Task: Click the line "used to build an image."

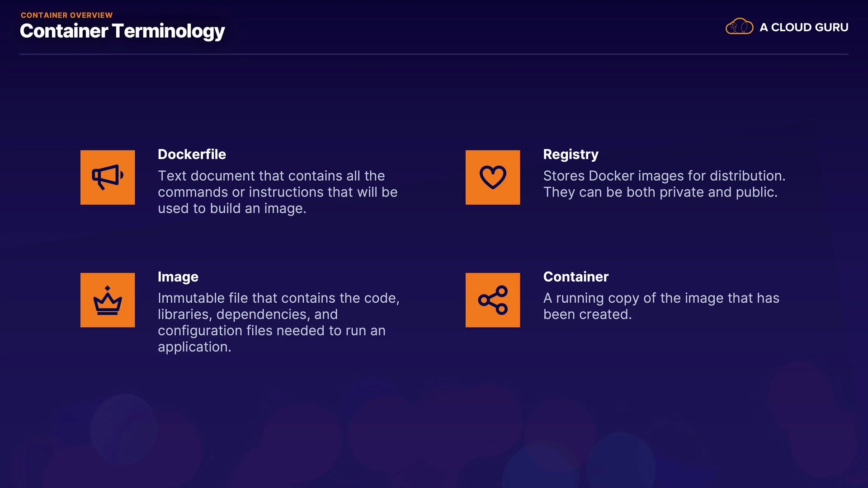Action: [x=232, y=208]
